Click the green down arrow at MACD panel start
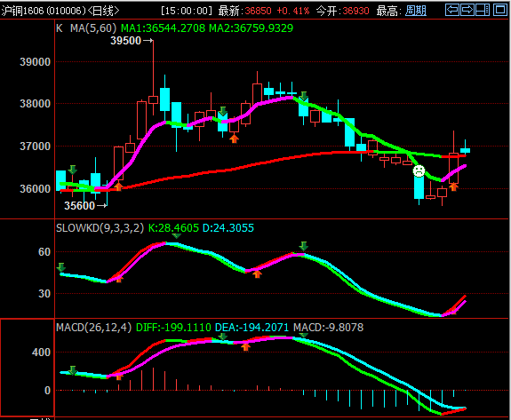The image size is (511, 420). coord(73,370)
